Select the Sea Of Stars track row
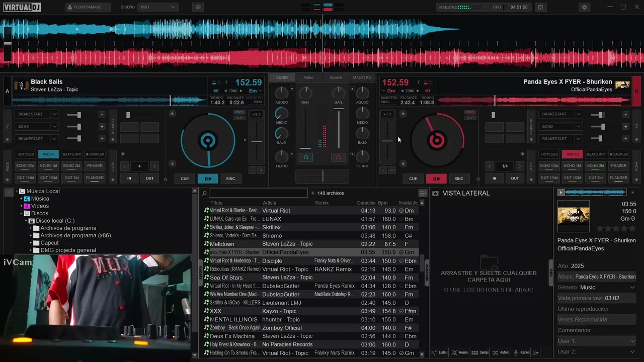 point(310,278)
